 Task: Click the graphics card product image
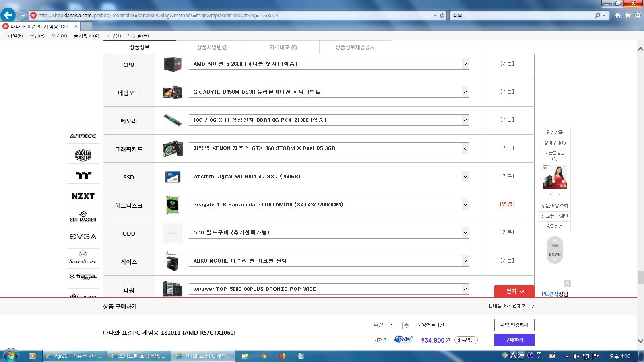[173, 149]
